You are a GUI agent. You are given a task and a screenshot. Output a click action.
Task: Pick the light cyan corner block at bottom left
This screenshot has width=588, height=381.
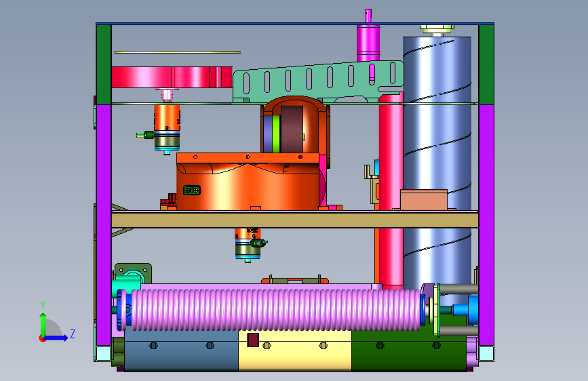[x=104, y=353]
